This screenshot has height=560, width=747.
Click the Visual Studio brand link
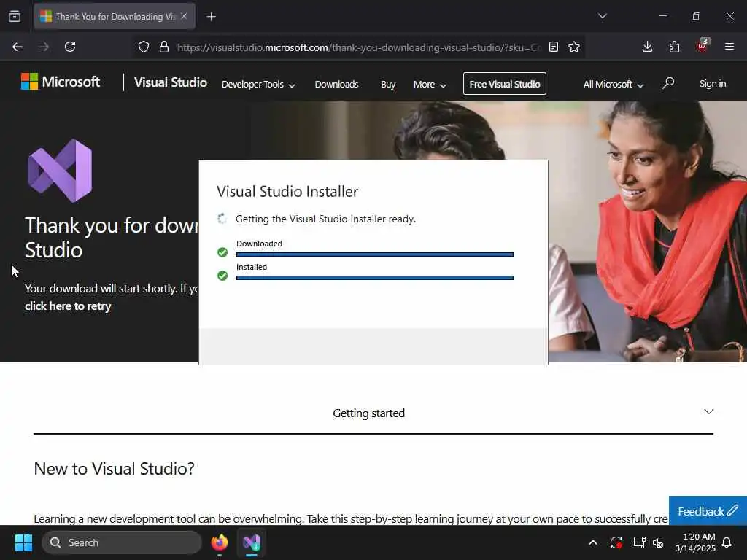click(x=171, y=82)
